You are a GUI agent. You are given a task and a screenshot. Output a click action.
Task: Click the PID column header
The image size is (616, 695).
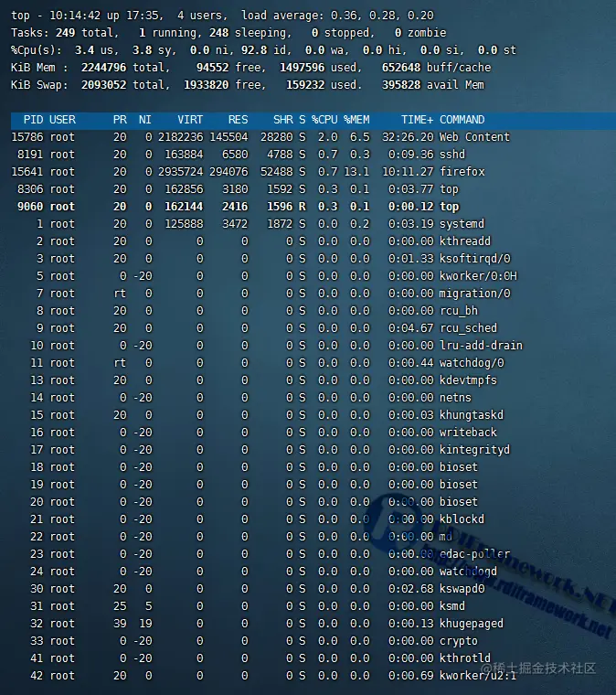34,120
